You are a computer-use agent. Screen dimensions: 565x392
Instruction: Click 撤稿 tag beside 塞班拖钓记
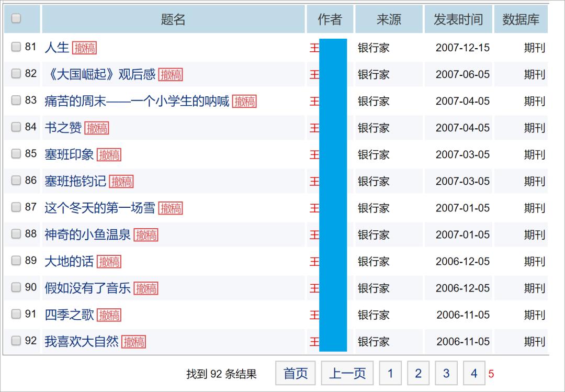tap(121, 182)
